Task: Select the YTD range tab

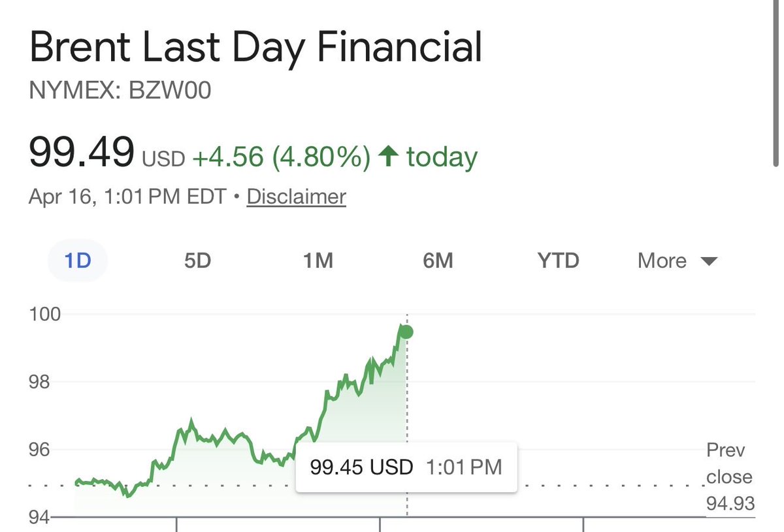Action: point(559,261)
